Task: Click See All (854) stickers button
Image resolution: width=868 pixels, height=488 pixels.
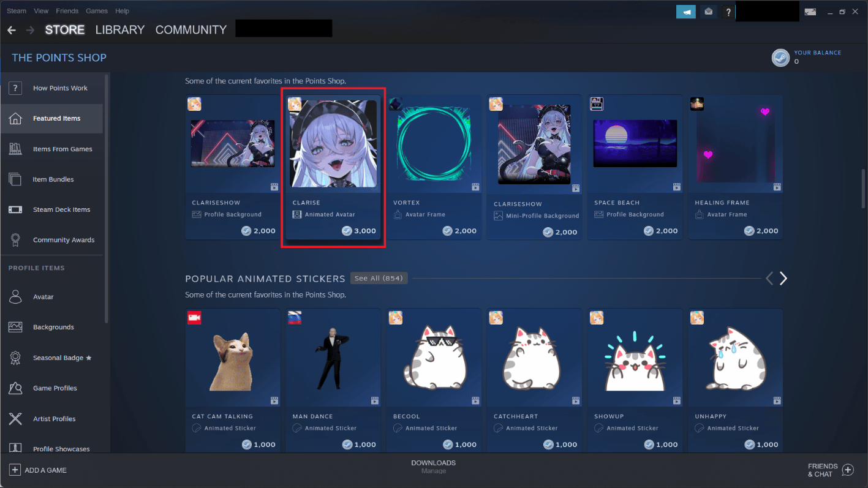Action: 379,279
